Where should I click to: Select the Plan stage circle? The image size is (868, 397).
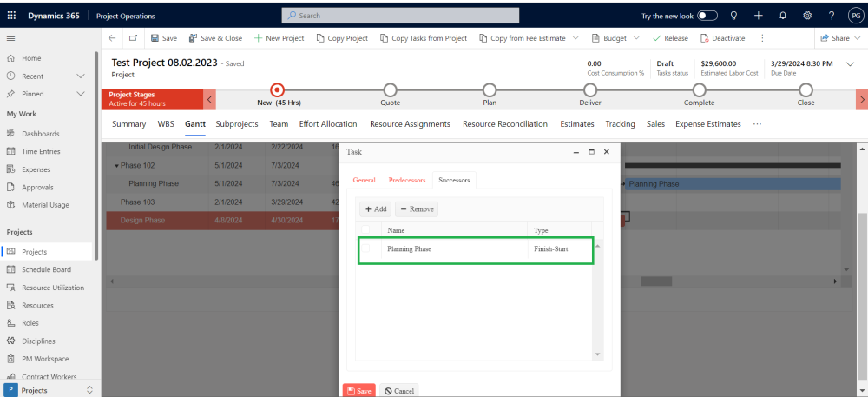(x=490, y=89)
